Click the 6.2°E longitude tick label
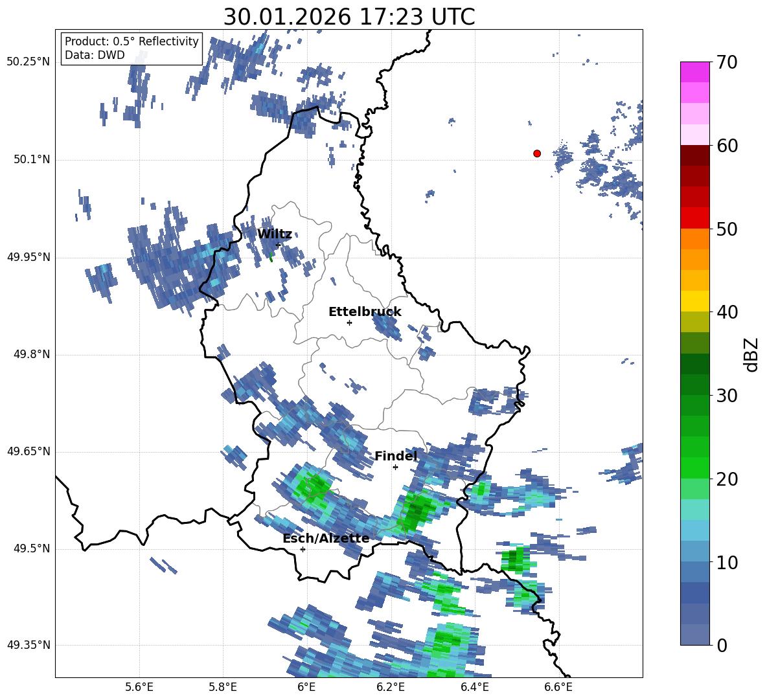 pos(391,688)
